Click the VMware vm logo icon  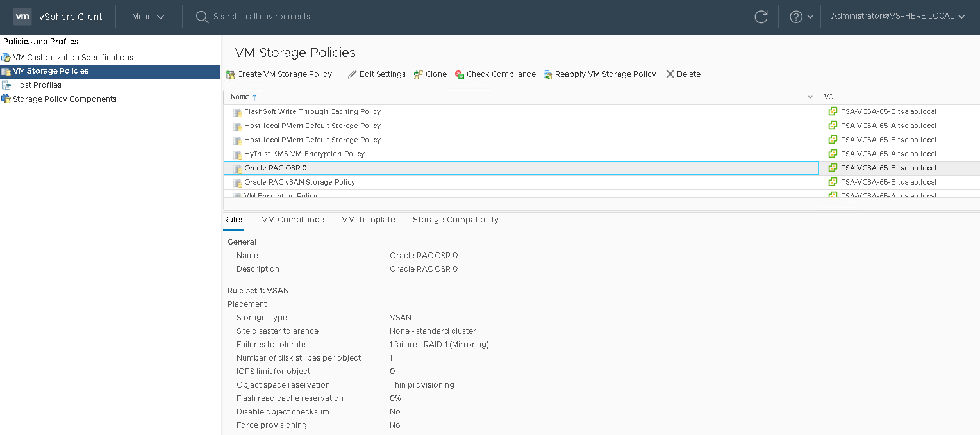click(22, 17)
